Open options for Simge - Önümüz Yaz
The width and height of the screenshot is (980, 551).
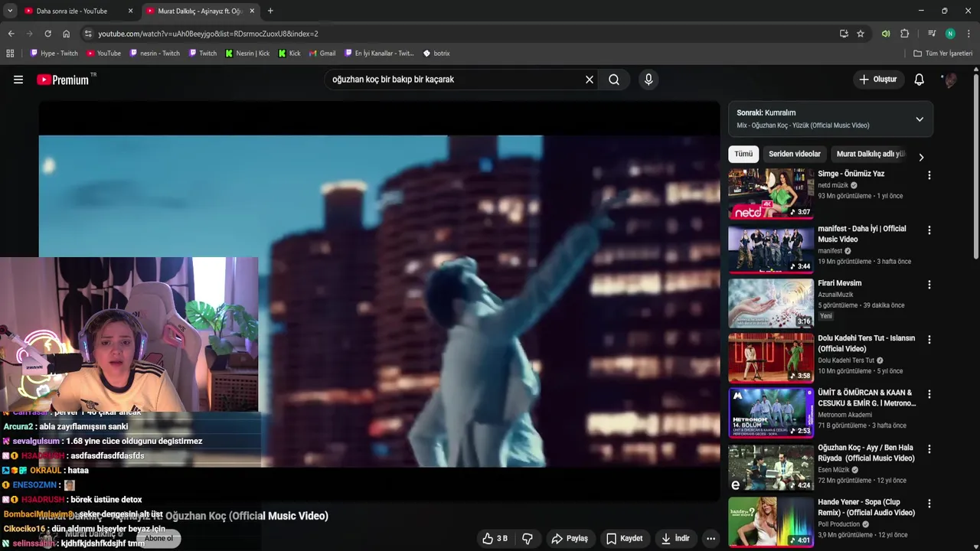929,175
